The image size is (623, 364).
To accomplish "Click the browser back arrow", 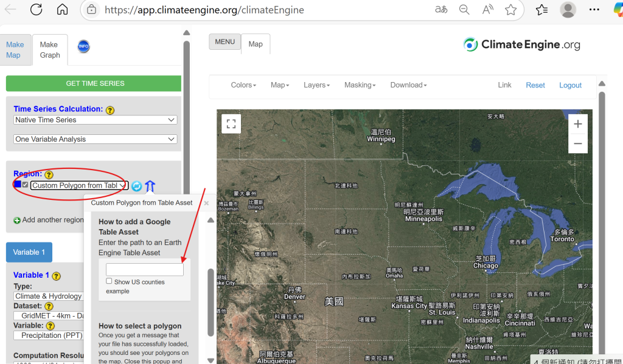I will (10, 10).
